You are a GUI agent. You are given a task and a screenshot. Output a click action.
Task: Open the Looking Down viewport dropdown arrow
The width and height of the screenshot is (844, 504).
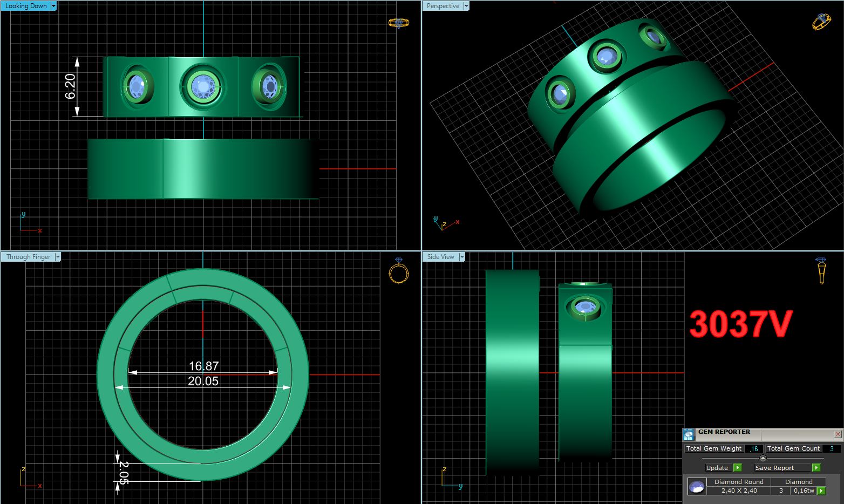pos(53,6)
